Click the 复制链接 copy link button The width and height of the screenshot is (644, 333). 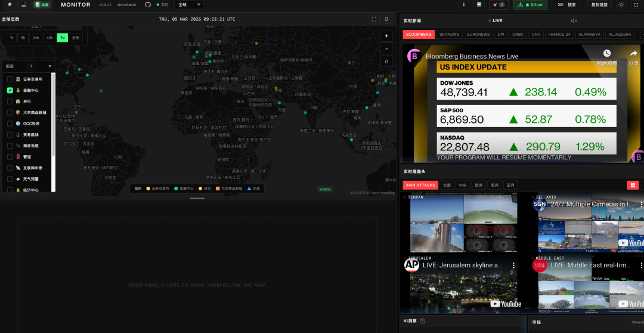(x=599, y=5)
